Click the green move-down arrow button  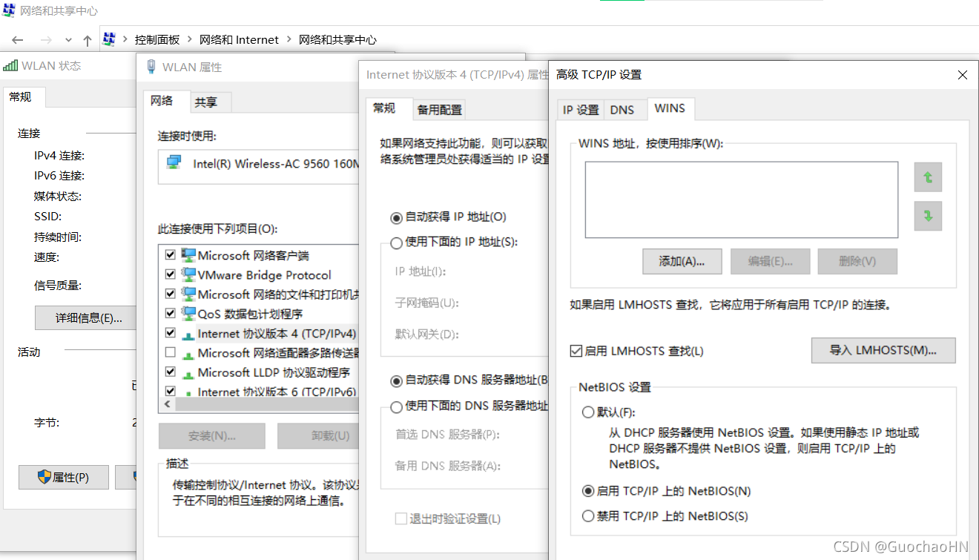[928, 216]
